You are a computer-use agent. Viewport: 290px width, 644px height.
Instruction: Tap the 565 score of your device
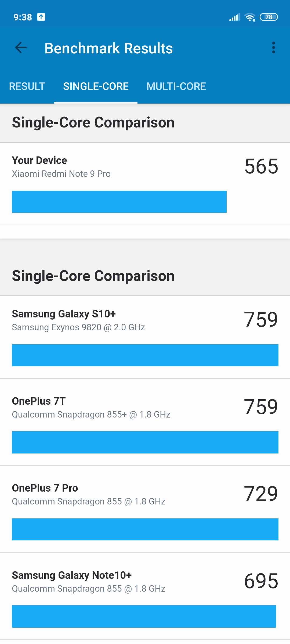(261, 166)
